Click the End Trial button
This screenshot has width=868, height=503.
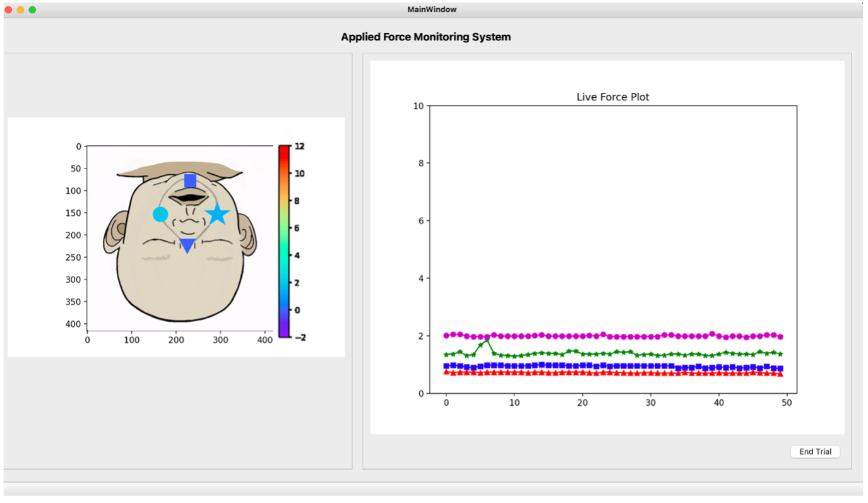tap(815, 452)
